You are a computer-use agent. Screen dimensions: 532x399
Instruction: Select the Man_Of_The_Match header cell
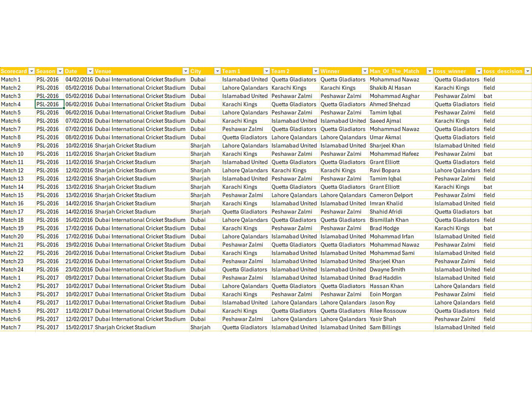pos(401,71)
